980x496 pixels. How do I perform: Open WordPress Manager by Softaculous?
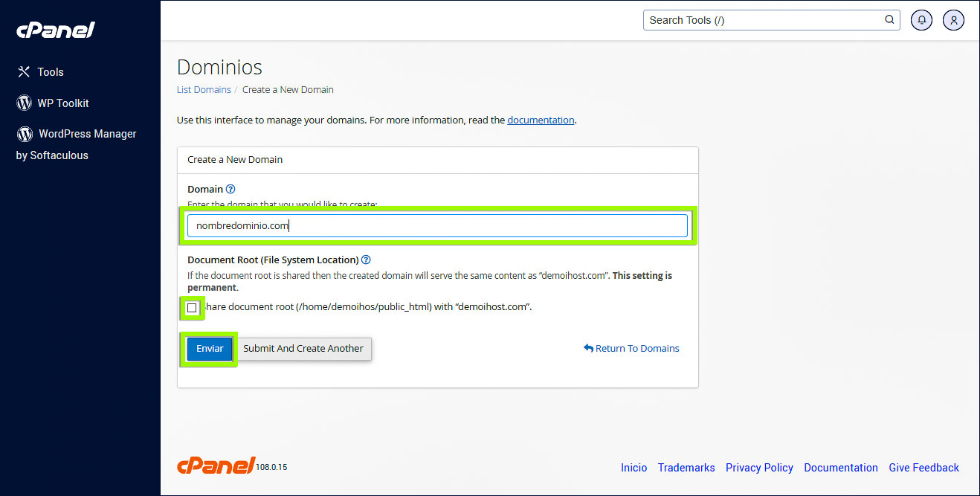87,134
